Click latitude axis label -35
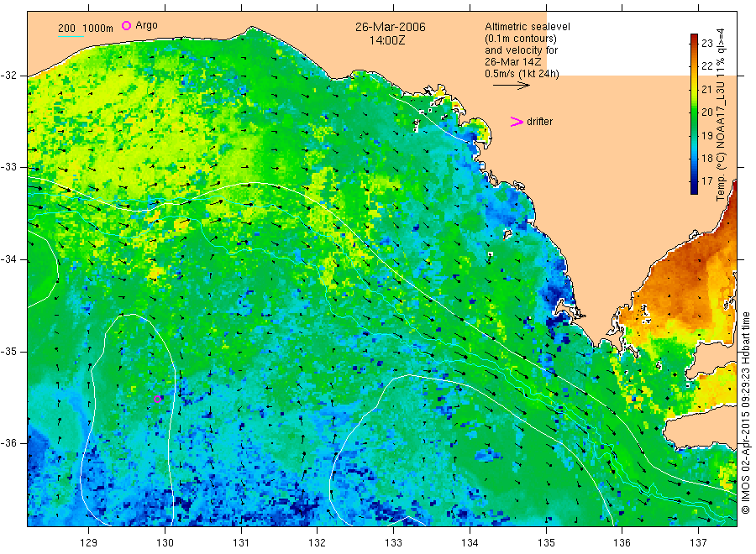 (8, 352)
